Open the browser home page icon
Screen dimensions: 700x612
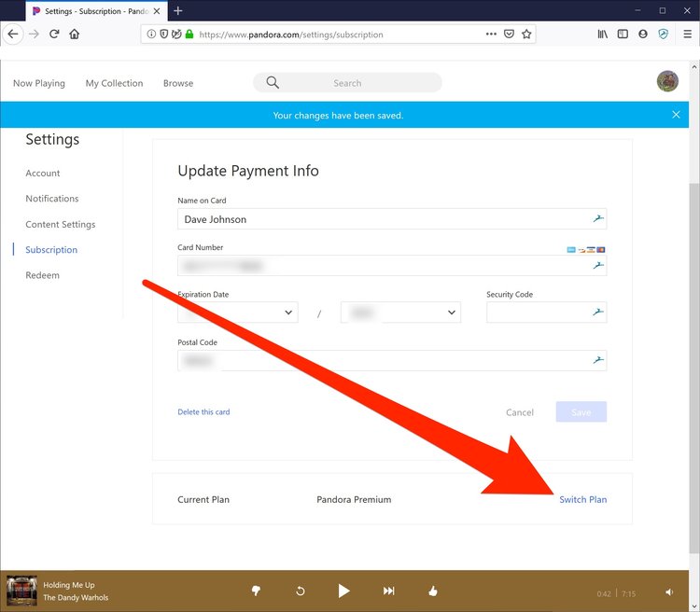(74, 34)
